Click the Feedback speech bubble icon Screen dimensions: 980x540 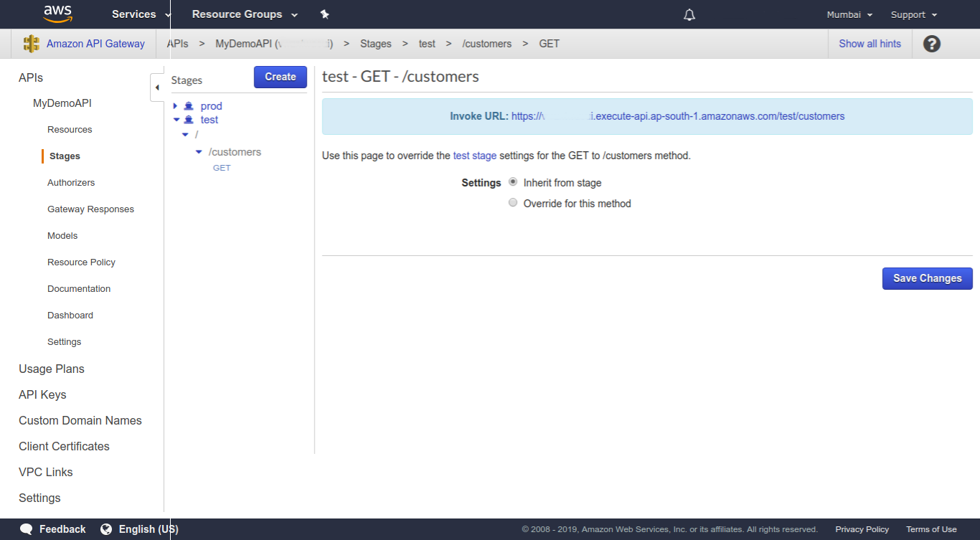click(27, 529)
